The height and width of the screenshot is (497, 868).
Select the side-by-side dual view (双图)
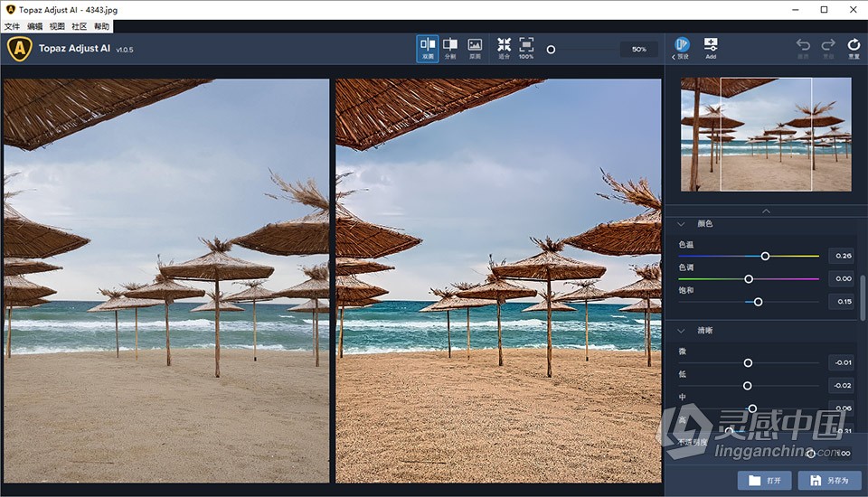428,49
